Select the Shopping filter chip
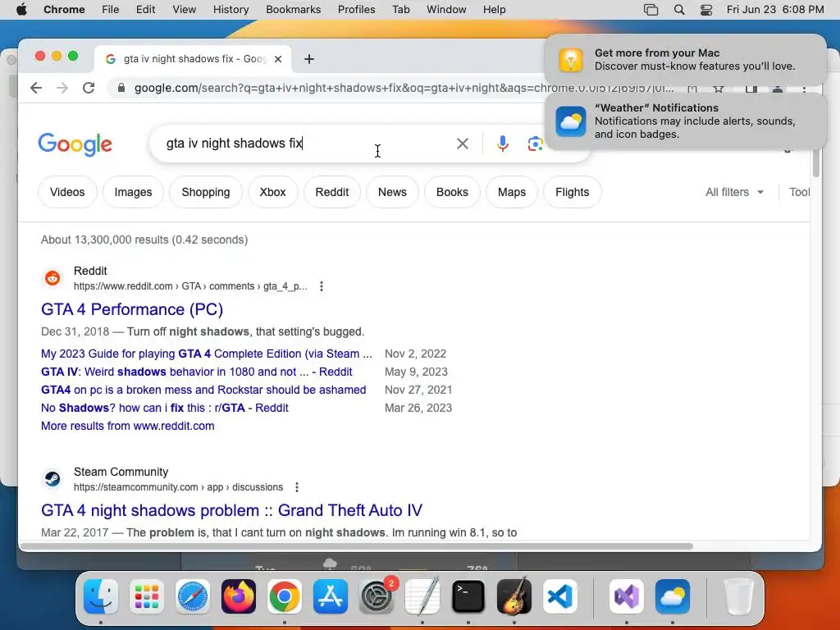This screenshot has width=840, height=630. (x=206, y=192)
